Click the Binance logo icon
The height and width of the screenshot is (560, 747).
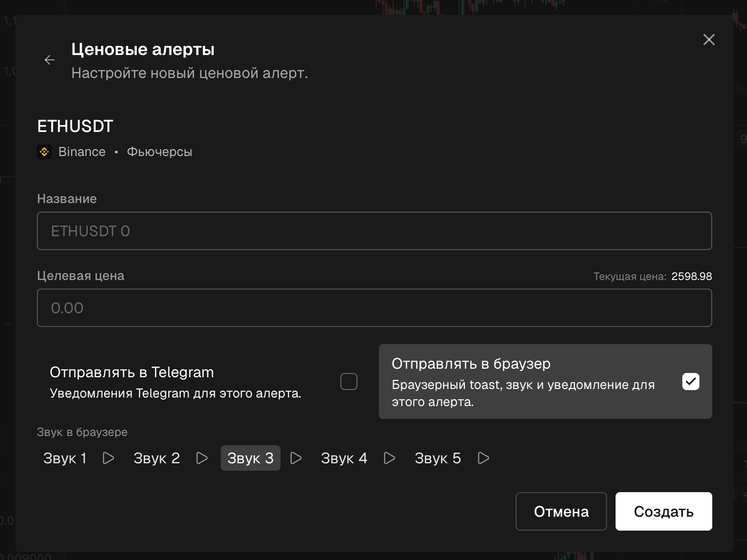pyautogui.click(x=44, y=152)
